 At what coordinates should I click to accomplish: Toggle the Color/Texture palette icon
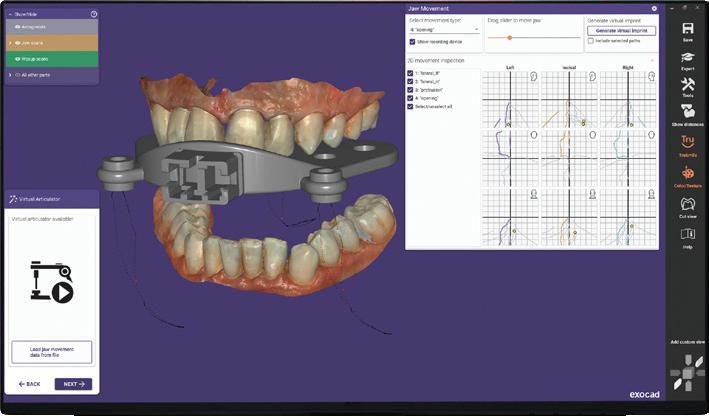[x=687, y=173]
